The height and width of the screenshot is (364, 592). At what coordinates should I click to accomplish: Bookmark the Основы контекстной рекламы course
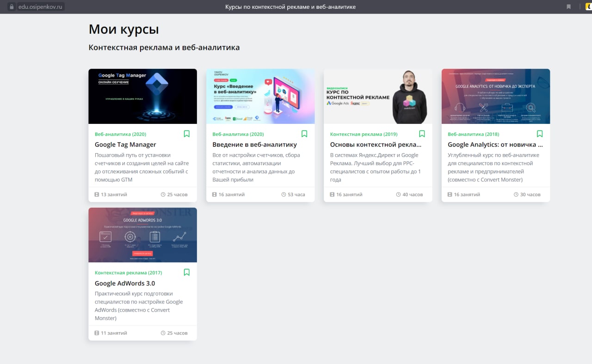pyautogui.click(x=422, y=134)
